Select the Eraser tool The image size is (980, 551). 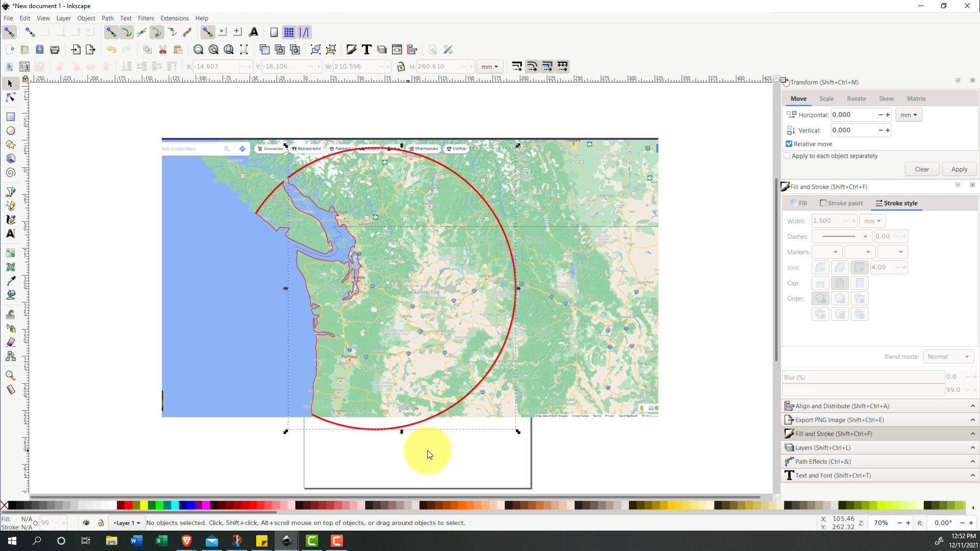click(10, 342)
